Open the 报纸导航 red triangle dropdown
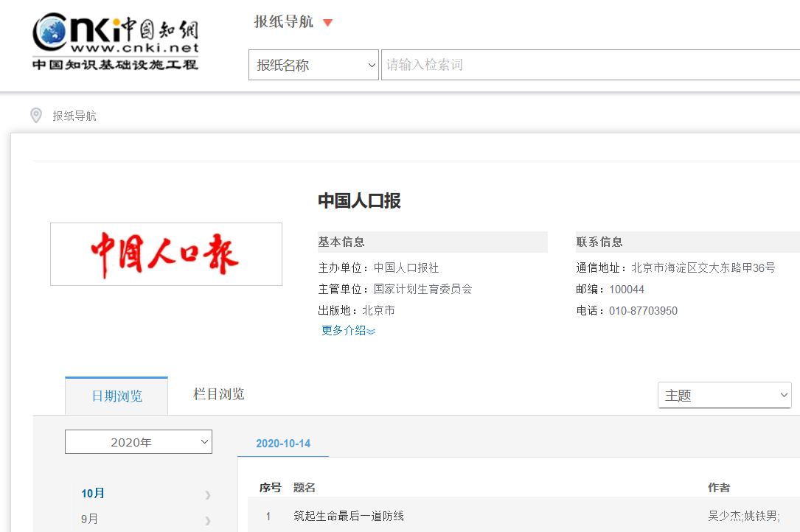This screenshot has width=800, height=532. point(328,22)
